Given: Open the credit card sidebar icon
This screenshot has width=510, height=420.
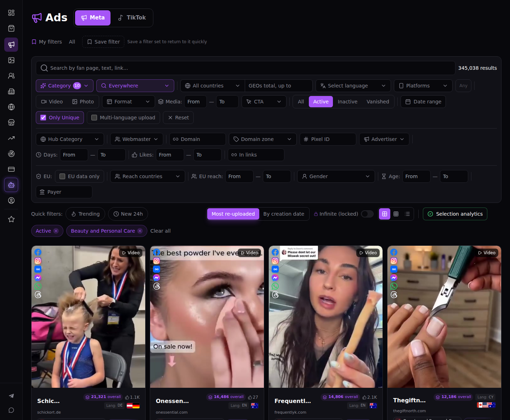Looking at the screenshot, I should pyautogui.click(x=11, y=169).
